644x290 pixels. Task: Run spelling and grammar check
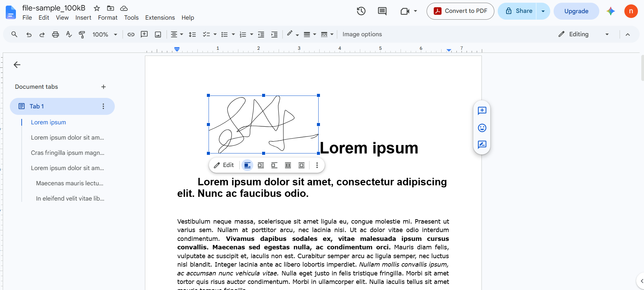(x=69, y=34)
